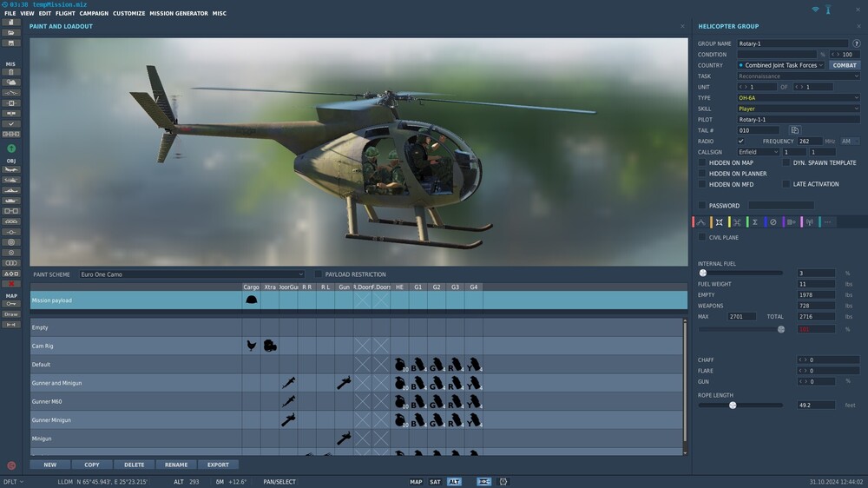Open the VIEW menu

[27, 13]
